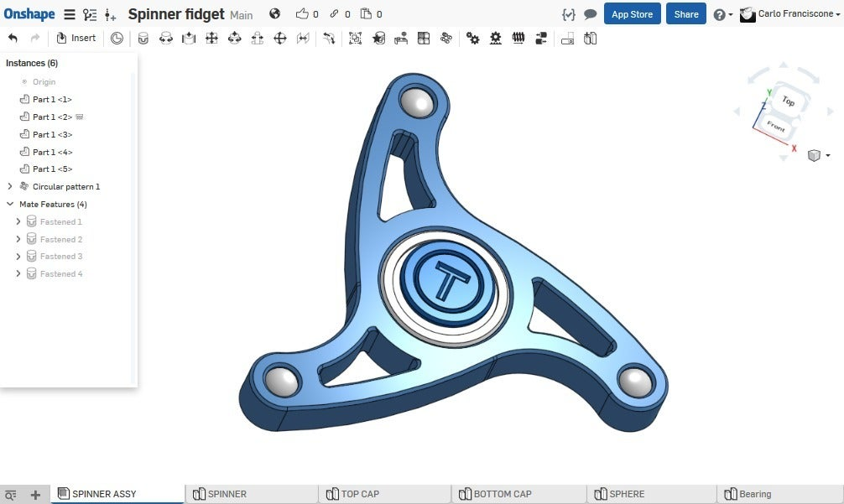Open the App Store
Viewport: 844px width, 504px height.
(x=632, y=14)
